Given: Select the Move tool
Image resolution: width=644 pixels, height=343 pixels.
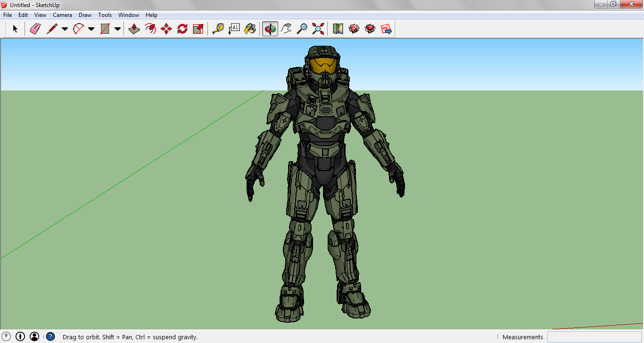Looking at the screenshot, I should [x=166, y=29].
